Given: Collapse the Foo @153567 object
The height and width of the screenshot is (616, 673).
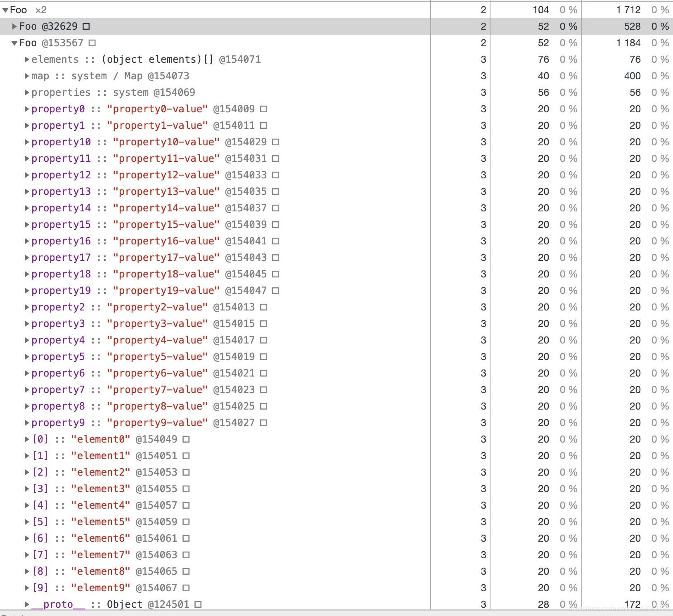Looking at the screenshot, I should click(x=14, y=43).
